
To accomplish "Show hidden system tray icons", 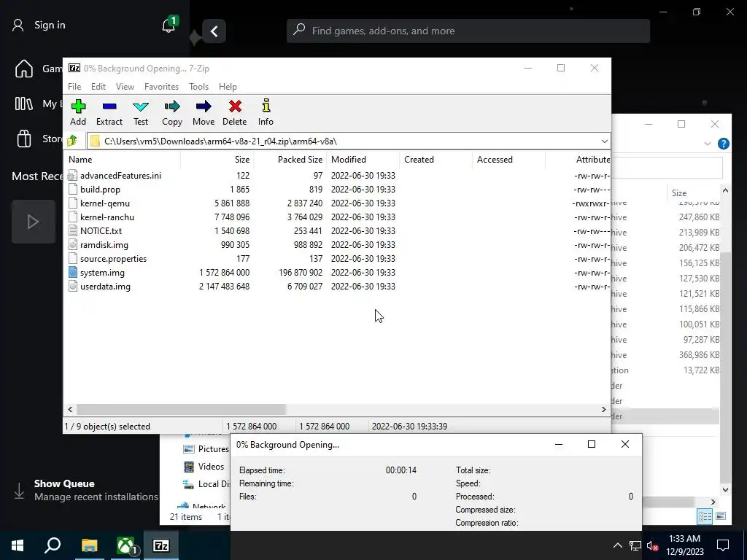I will click(617, 545).
